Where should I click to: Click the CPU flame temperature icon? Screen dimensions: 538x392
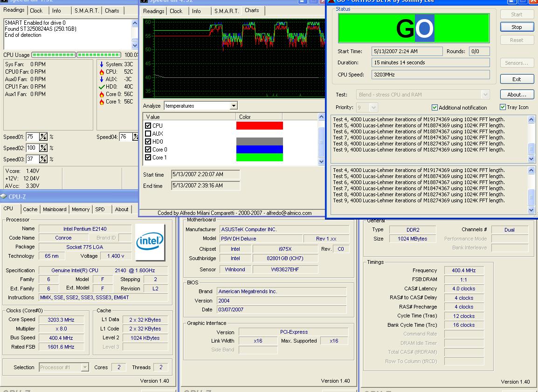pyautogui.click(x=102, y=72)
